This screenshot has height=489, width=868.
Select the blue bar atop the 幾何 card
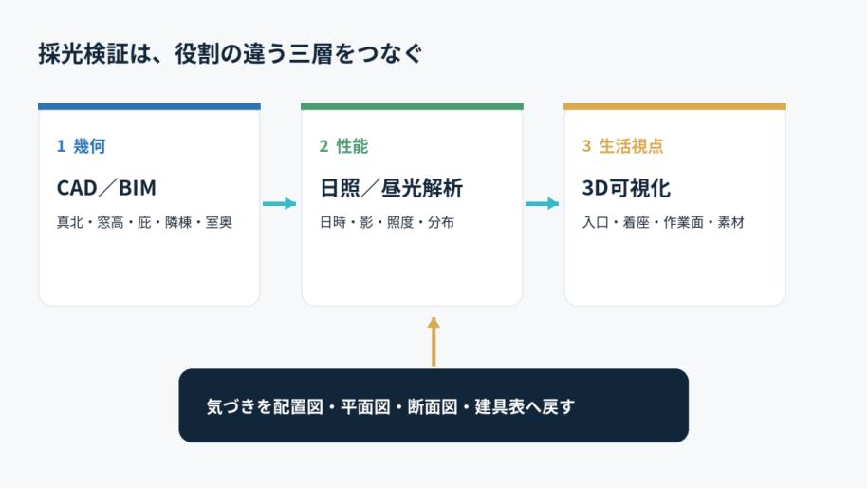pyautogui.click(x=150, y=106)
